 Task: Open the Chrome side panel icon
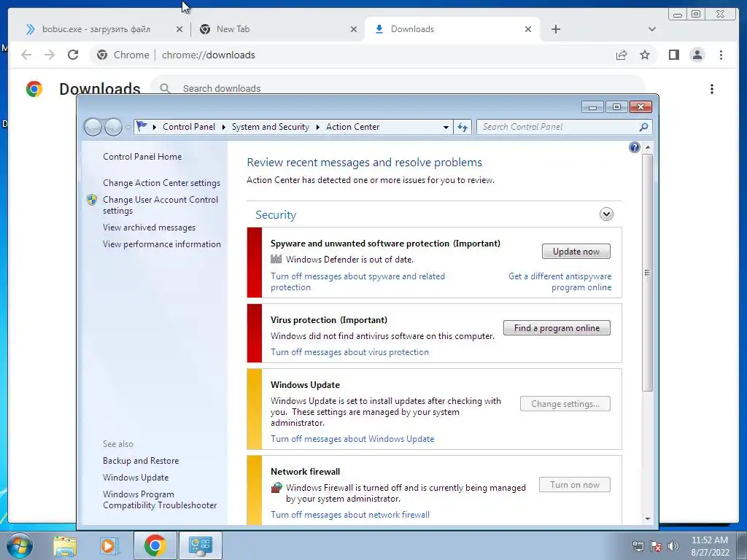(673, 55)
